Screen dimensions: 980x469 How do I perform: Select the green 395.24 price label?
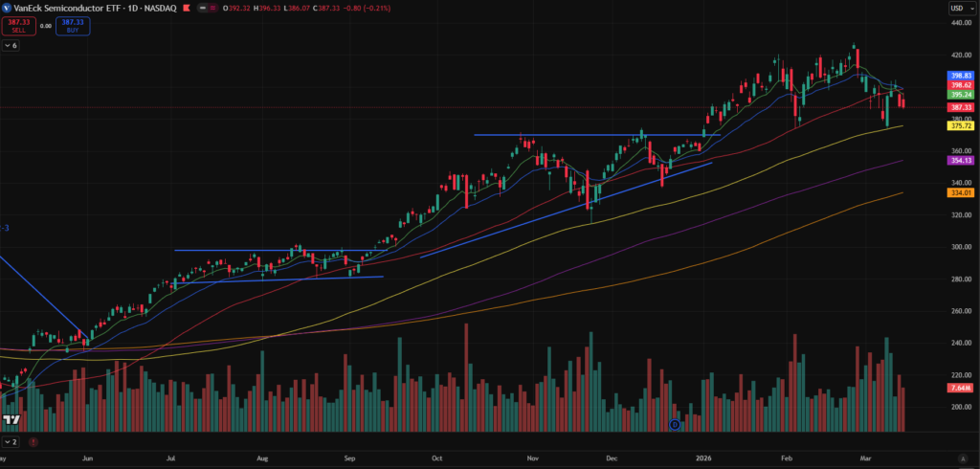[x=960, y=95]
